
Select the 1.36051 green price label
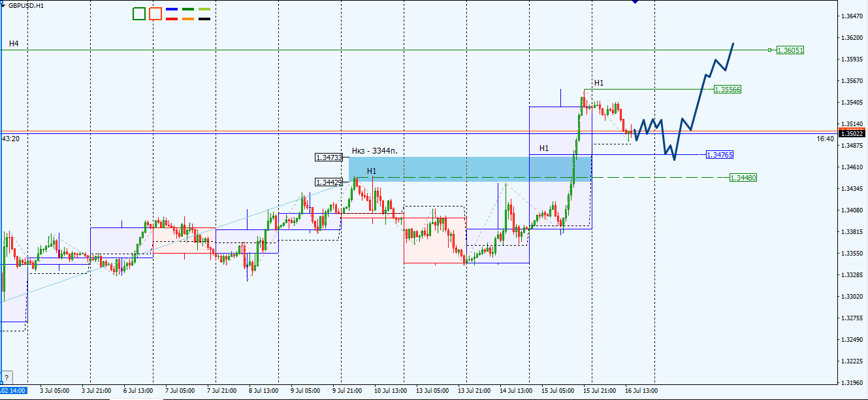790,50
